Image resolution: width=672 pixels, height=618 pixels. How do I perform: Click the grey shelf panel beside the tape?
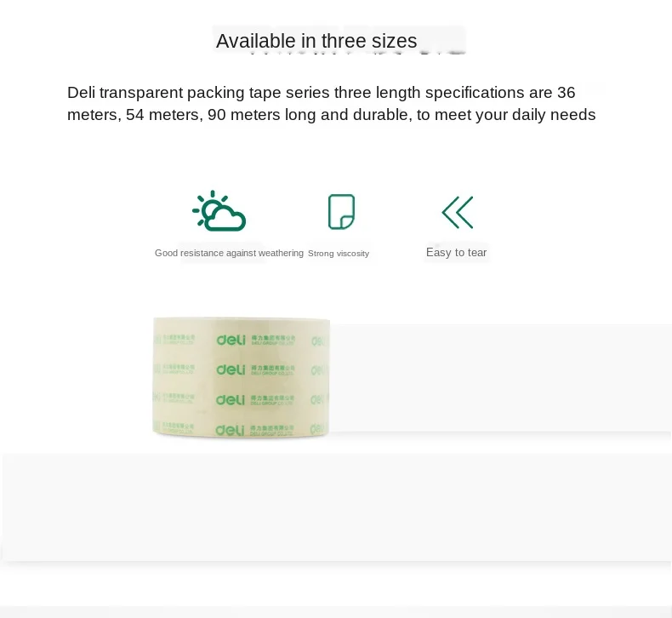tap(500, 378)
